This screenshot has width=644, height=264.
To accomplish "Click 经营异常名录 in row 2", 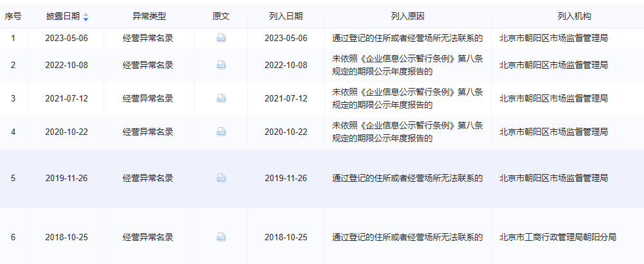I will pos(148,65).
